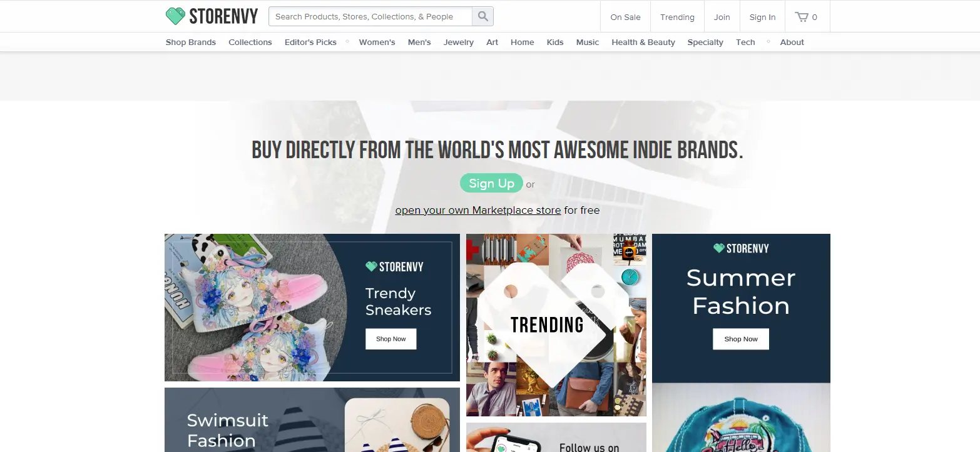Open the Music category
The width and height of the screenshot is (980, 452).
[x=588, y=42]
